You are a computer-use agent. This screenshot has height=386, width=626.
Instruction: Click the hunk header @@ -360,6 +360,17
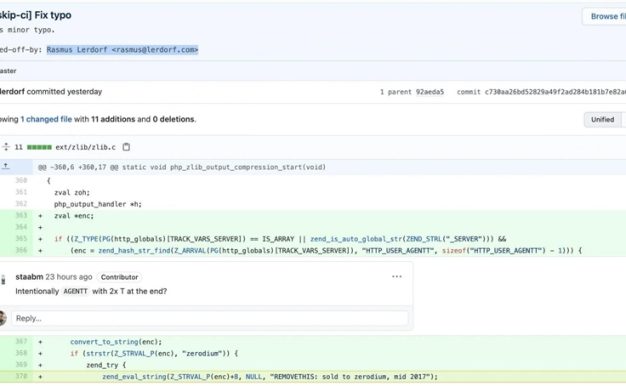182,167
